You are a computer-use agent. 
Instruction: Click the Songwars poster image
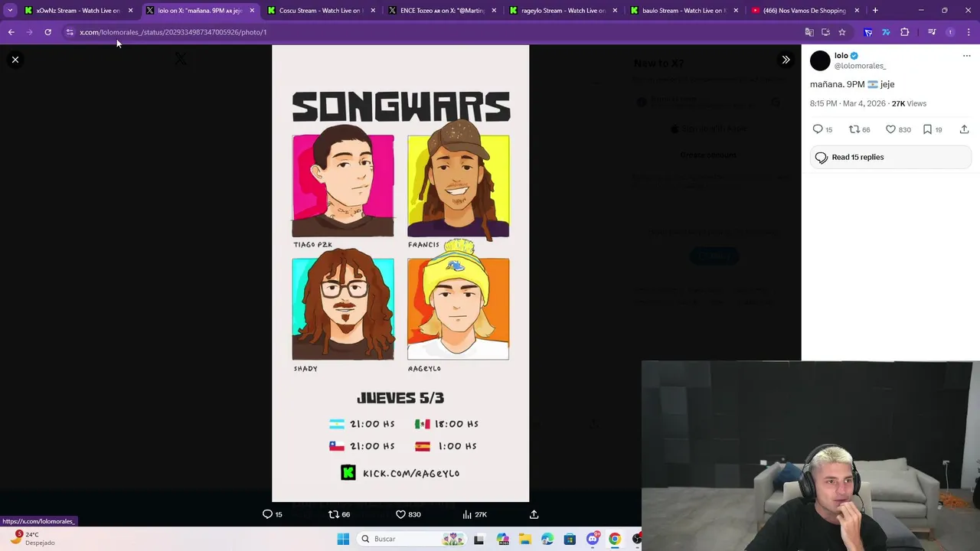point(400,273)
